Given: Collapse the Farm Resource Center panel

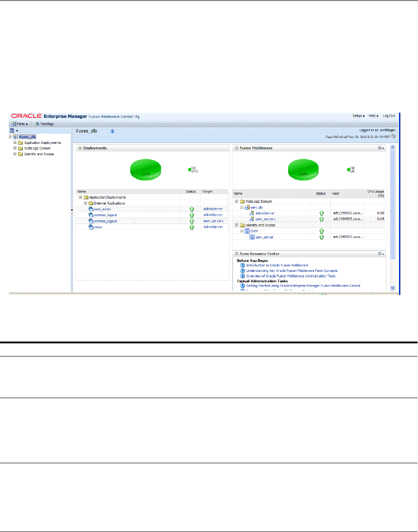Looking at the screenshot, I should pos(237,253).
